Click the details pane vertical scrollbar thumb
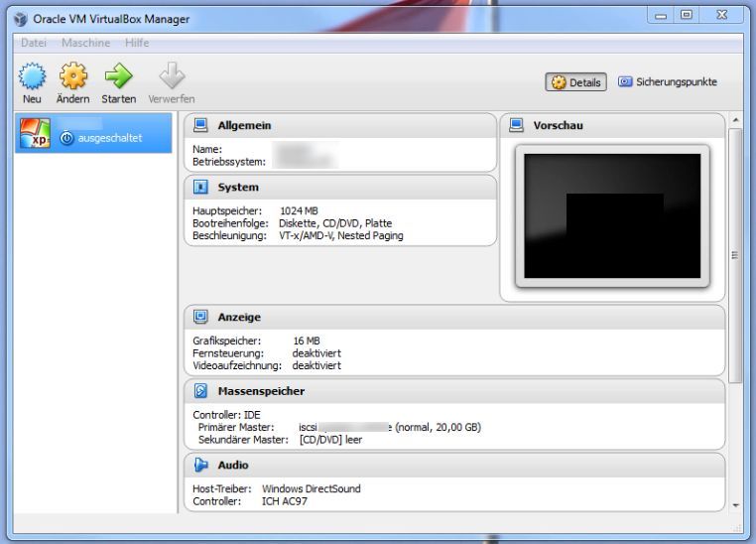Image resolution: width=756 pixels, height=544 pixels. coord(736,255)
